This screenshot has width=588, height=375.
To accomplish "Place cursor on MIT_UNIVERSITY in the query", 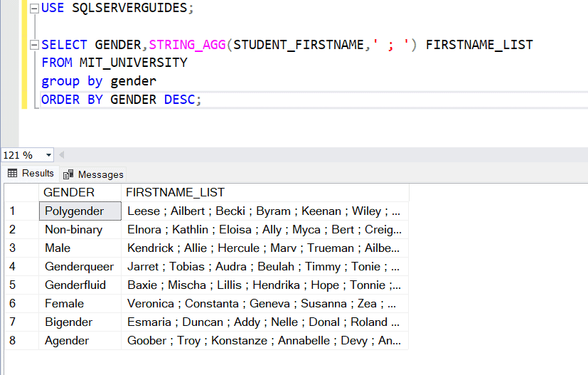I will 133,63.
